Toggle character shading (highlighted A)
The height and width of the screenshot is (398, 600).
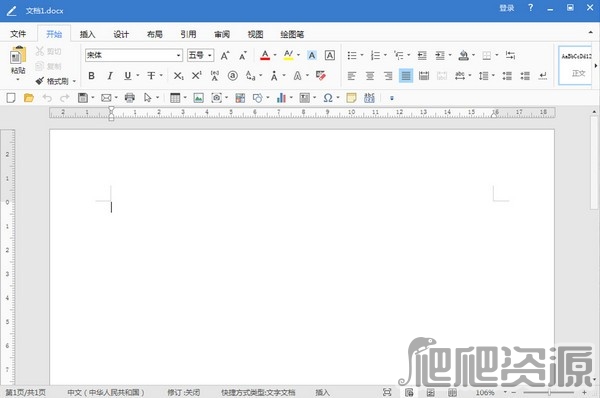click(312, 55)
